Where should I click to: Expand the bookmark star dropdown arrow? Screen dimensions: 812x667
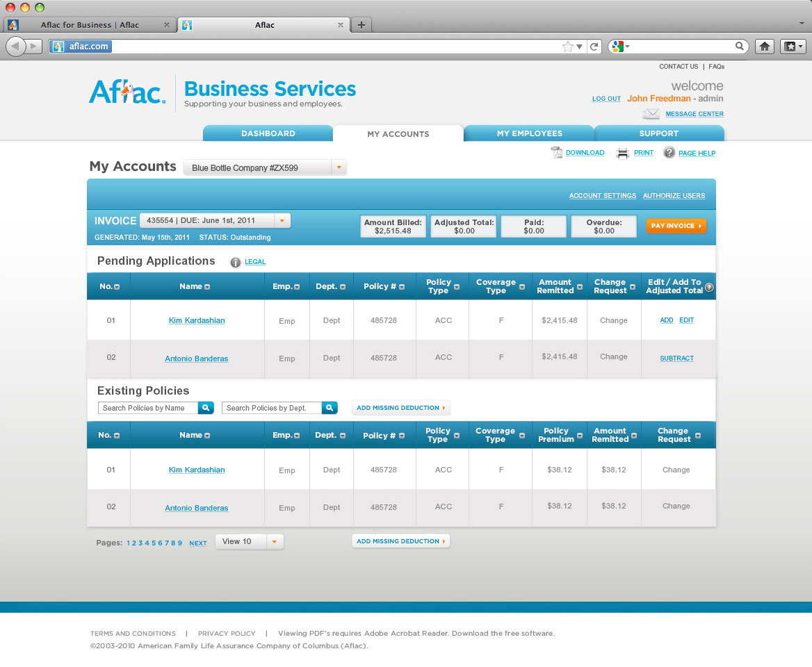click(580, 47)
